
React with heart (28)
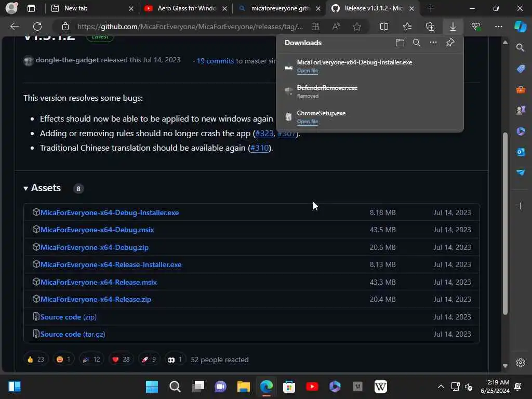(x=121, y=360)
